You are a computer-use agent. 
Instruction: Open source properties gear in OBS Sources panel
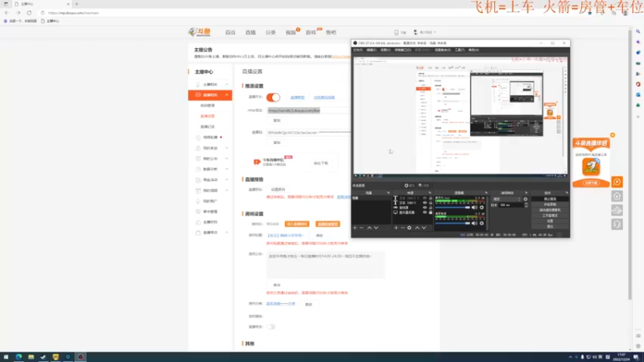410,228
